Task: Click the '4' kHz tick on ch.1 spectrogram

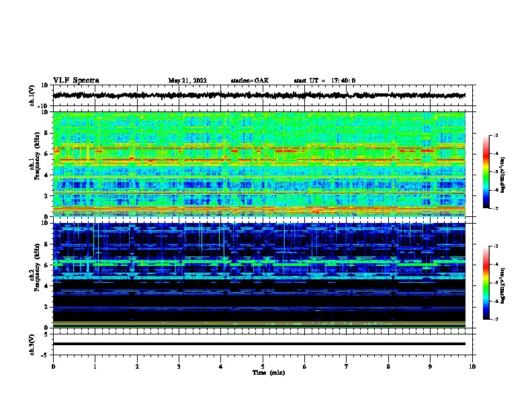Action: pyautogui.click(x=46, y=175)
